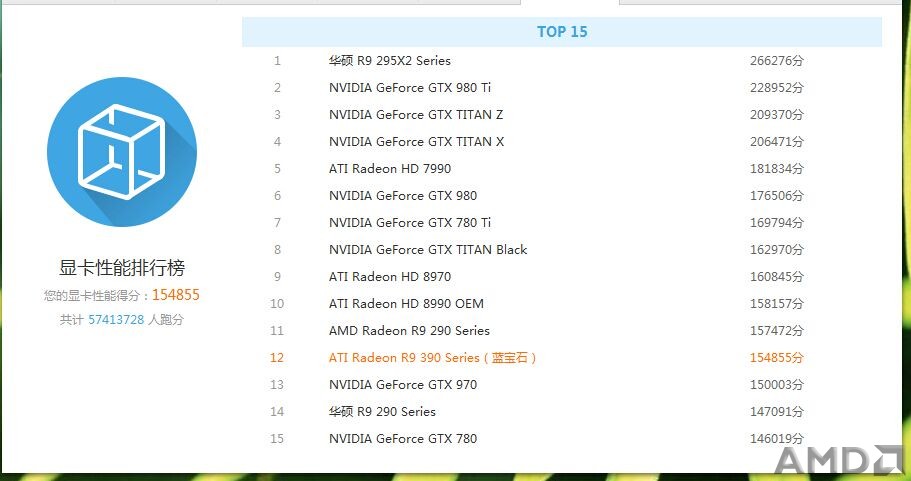Click the orange score 154855分 in list
This screenshot has height=481, width=911.
(777, 358)
